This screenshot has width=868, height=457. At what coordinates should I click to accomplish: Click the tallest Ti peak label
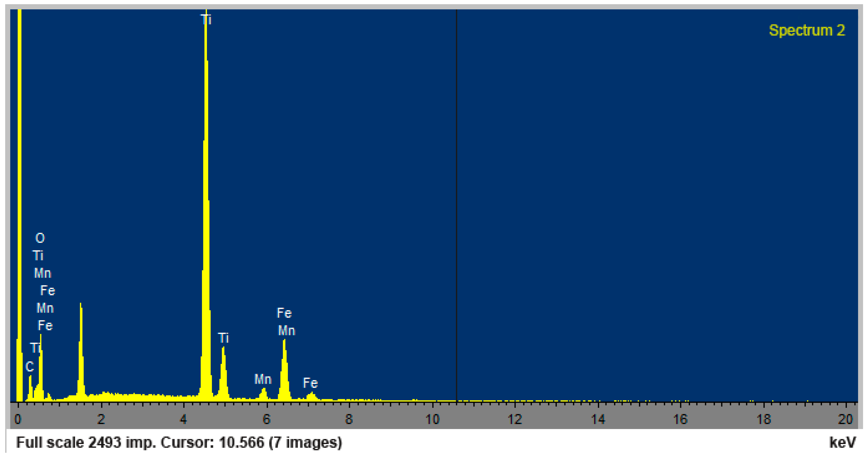(206, 20)
